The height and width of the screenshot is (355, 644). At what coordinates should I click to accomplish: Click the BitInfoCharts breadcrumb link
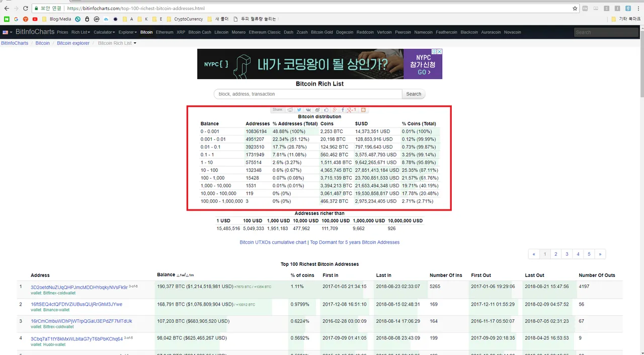pos(15,43)
